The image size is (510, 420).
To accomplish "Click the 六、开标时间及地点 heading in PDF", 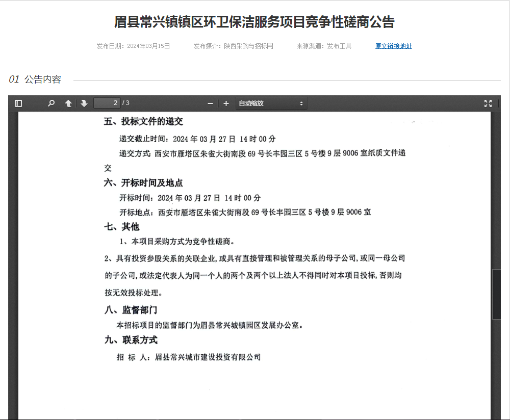I will click(x=143, y=183).
